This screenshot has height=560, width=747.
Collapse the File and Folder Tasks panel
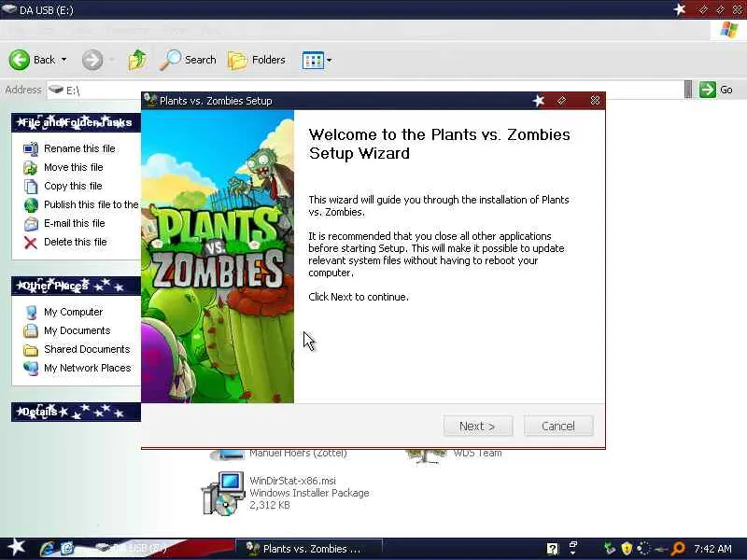(x=77, y=122)
